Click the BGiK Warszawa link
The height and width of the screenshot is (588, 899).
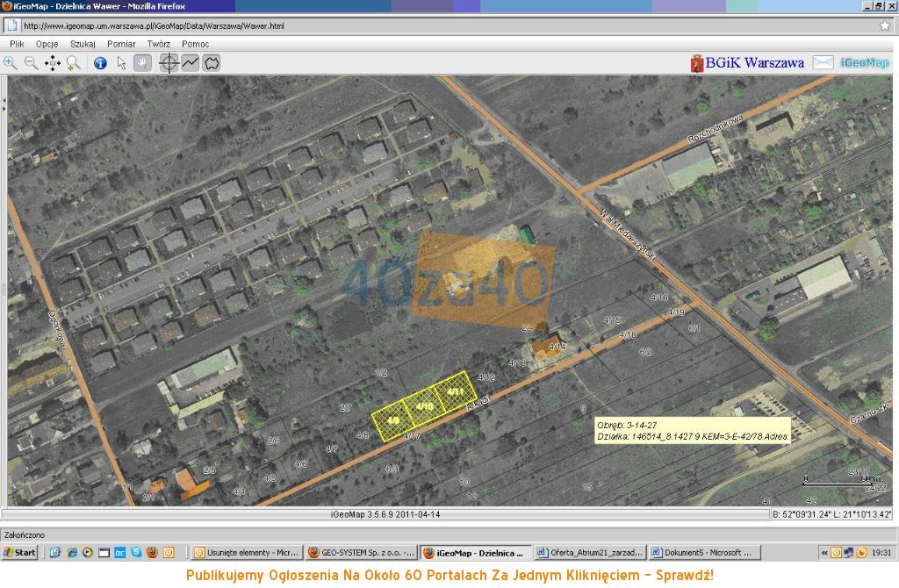click(x=748, y=63)
